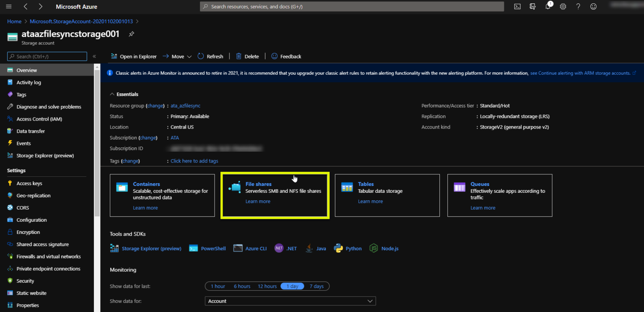Open the Queues service

[480, 184]
